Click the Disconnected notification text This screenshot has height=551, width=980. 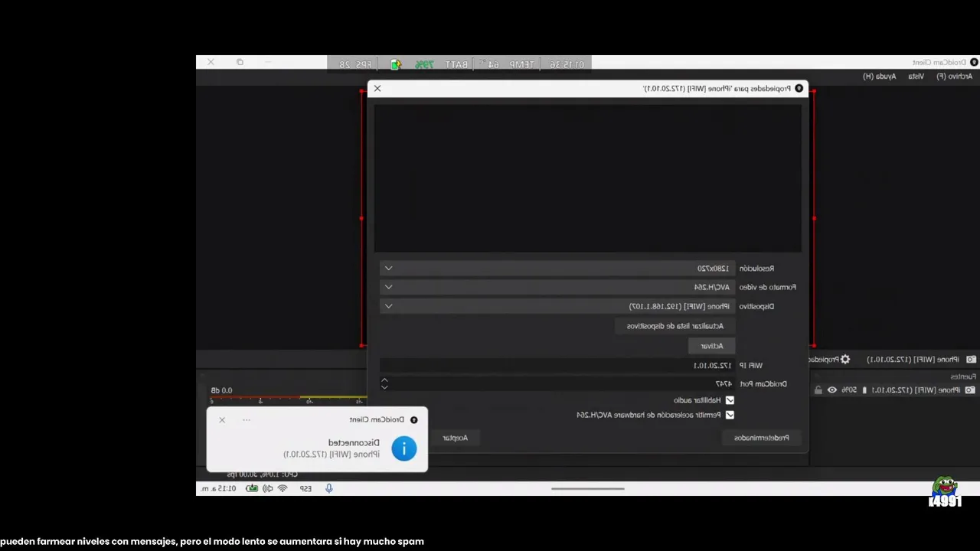click(x=354, y=442)
